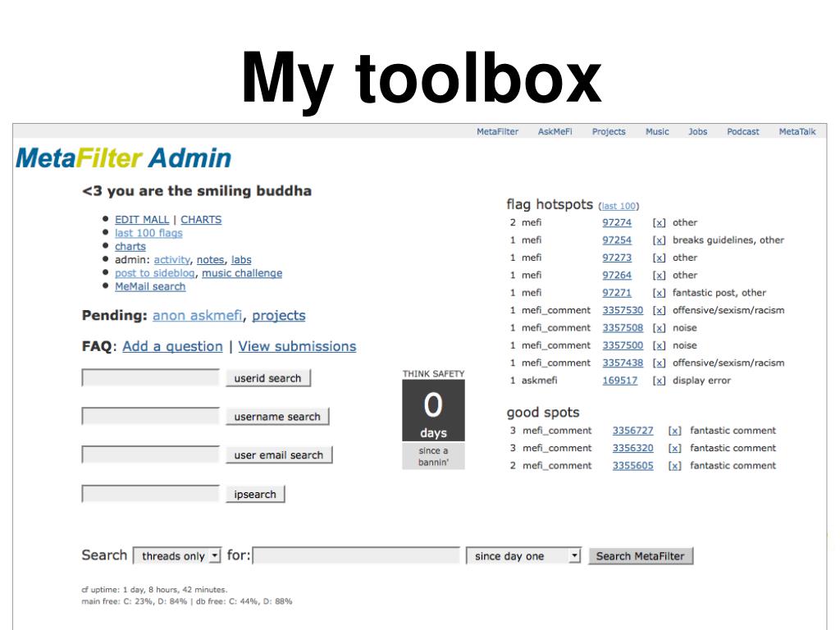Open good spot comment 3355605
The height and width of the screenshot is (630, 840).
point(632,466)
